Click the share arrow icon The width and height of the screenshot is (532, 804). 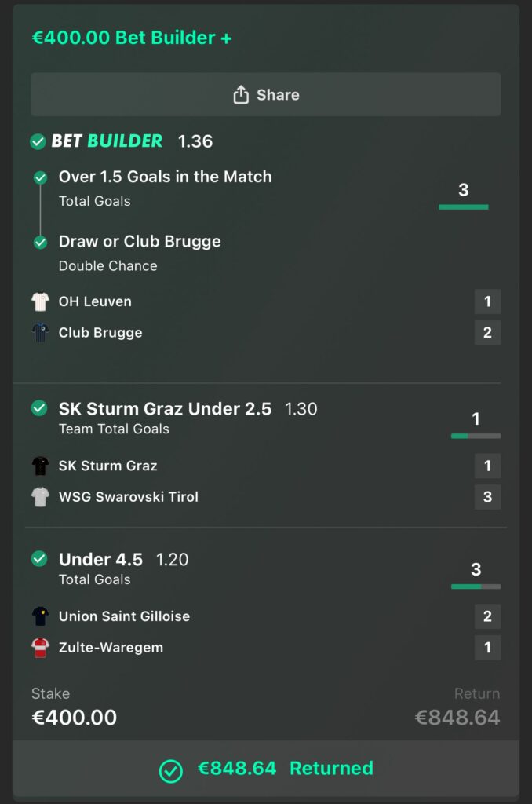(x=241, y=95)
